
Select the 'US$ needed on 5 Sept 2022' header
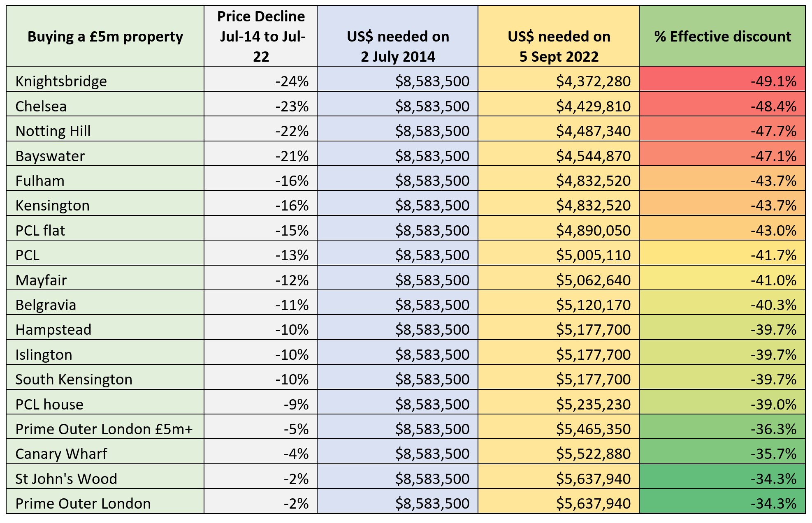tap(559, 46)
